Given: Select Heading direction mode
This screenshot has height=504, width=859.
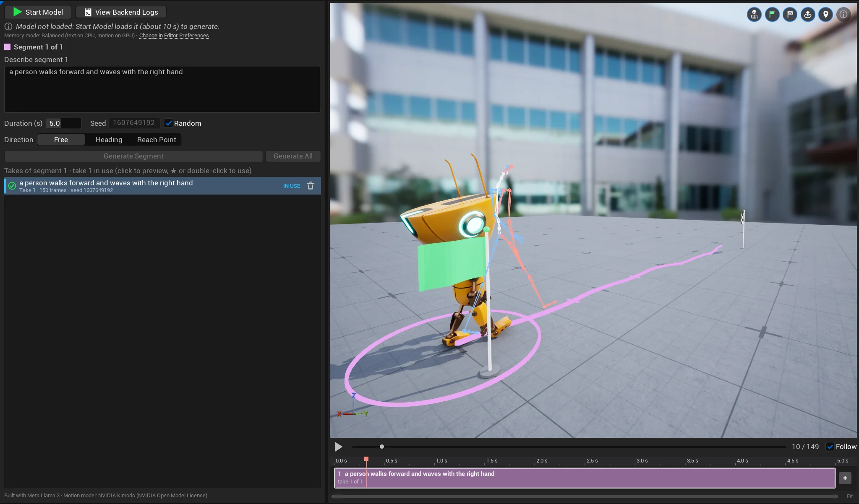Looking at the screenshot, I should pyautogui.click(x=109, y=140).
